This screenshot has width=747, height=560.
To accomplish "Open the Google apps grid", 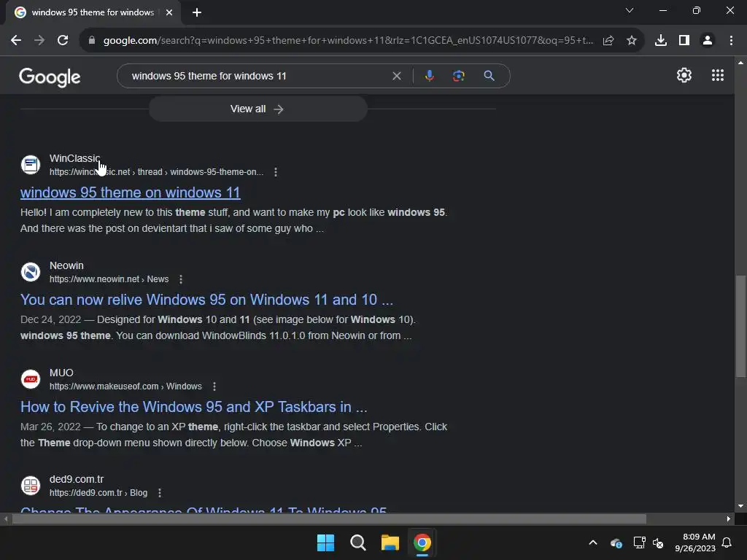I will [718, 75].
